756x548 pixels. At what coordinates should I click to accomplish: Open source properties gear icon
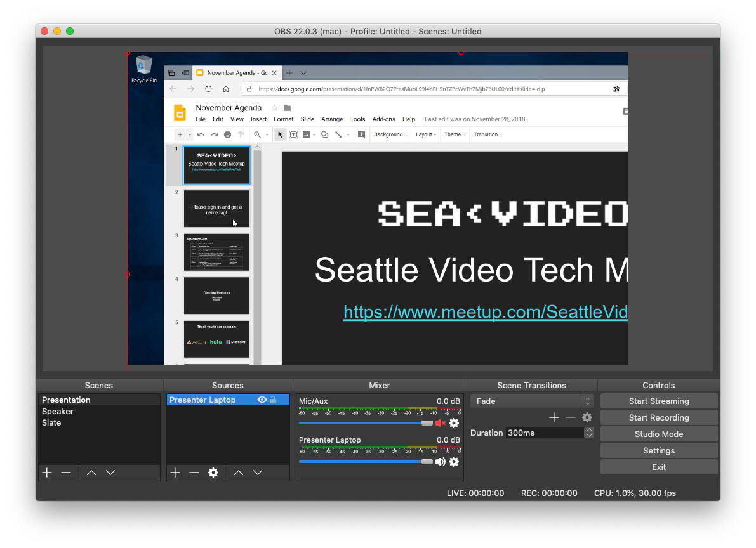click(x=213, y=473)
